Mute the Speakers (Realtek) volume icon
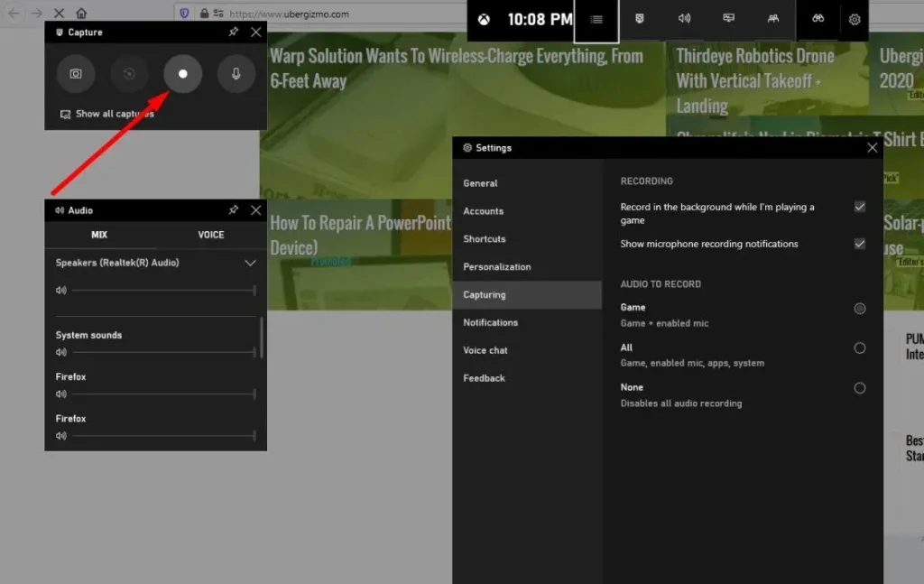This screenshot has width=924, height=584. [61, 290]
